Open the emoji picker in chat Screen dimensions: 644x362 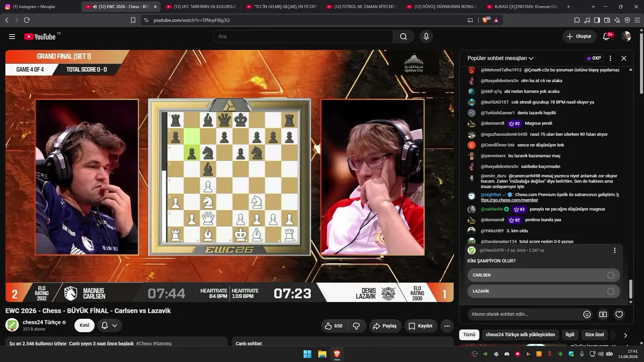tap(587, 314)
